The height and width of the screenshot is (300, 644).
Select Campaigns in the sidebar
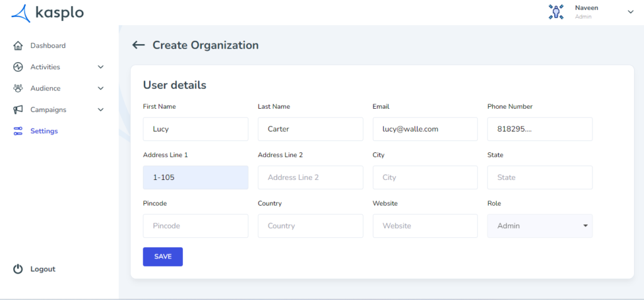point(48,109)
